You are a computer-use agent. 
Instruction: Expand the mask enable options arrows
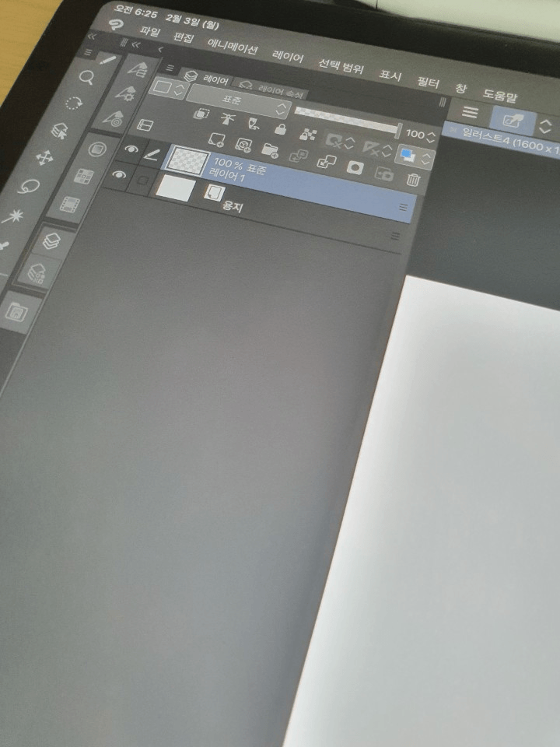click(x=349, y=142)
